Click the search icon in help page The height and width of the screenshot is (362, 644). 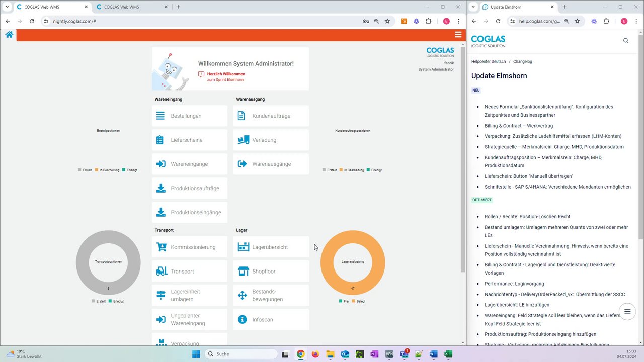pos(626,41)
